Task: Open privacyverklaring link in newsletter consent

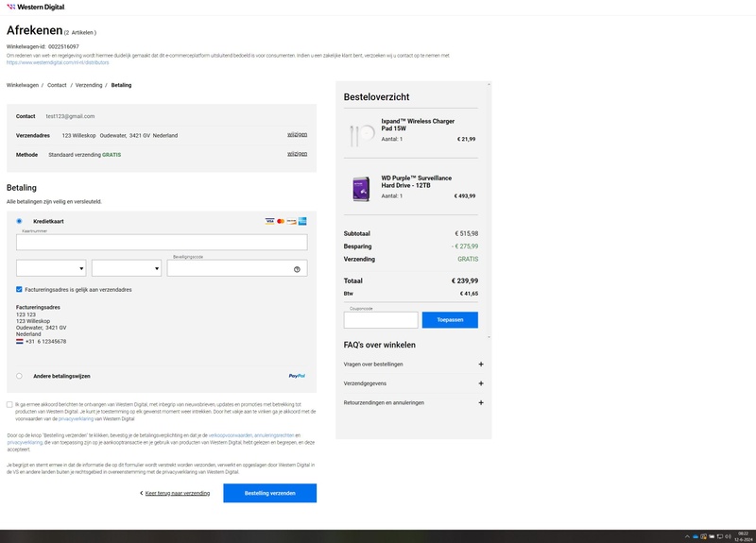Action: pos(76,419)
